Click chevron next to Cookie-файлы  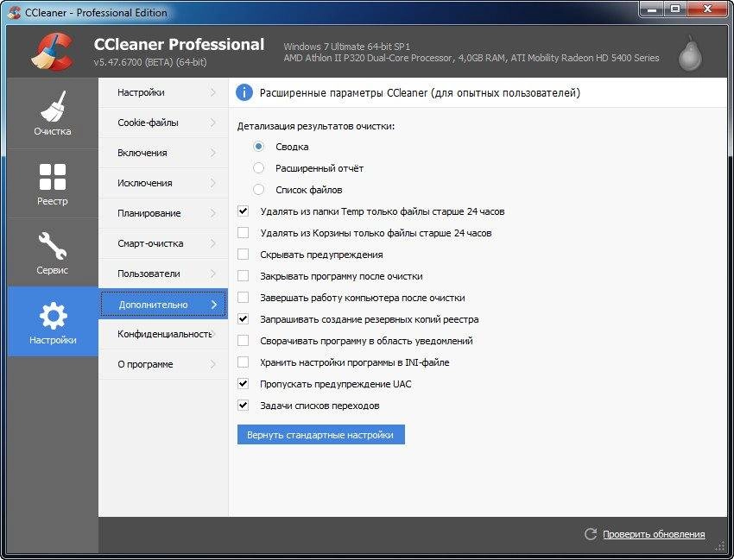click(213, 123)
